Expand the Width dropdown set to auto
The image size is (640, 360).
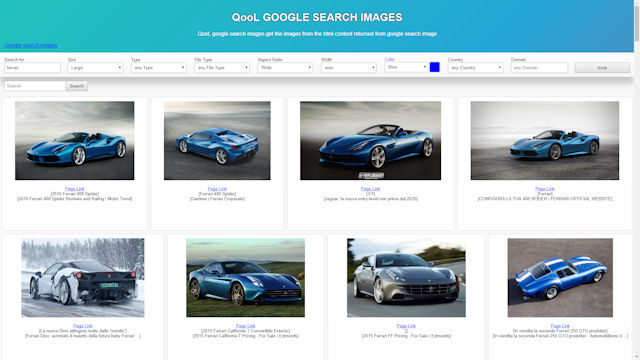coord(349,68)
